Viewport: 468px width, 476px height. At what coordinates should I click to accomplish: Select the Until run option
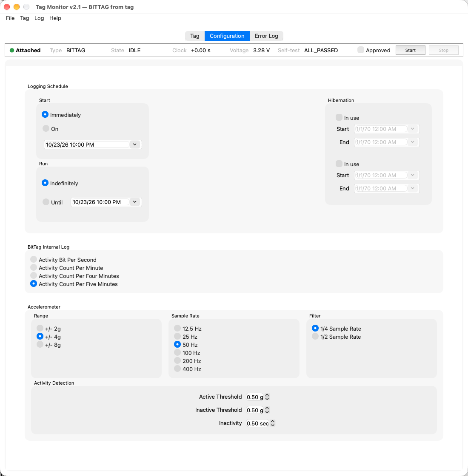point(46,202)
